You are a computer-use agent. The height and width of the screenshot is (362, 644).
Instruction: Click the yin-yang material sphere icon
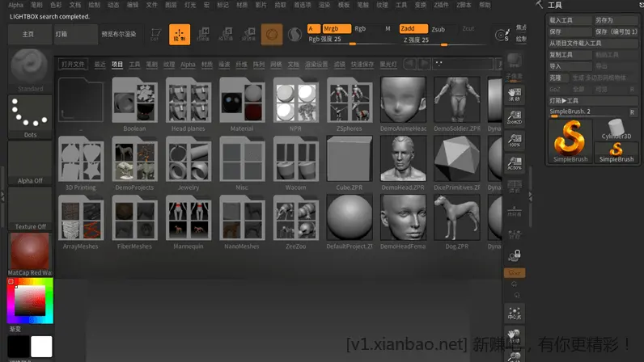click(294, 35)
